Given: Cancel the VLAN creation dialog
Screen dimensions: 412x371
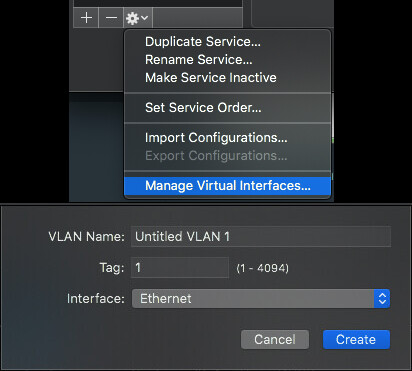Looking at the screenshot, I should [275, 340].
